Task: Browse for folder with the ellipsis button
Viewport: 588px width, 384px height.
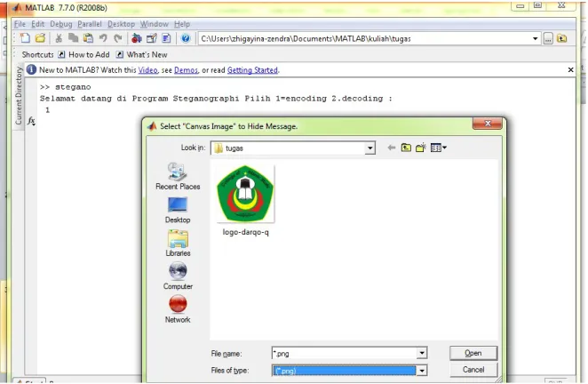Action: tap(548, 38)
